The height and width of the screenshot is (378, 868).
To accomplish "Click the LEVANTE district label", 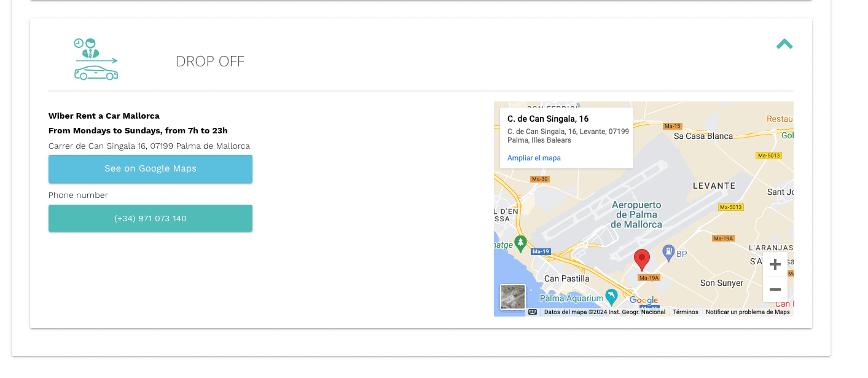I will (x=714, y=186).
